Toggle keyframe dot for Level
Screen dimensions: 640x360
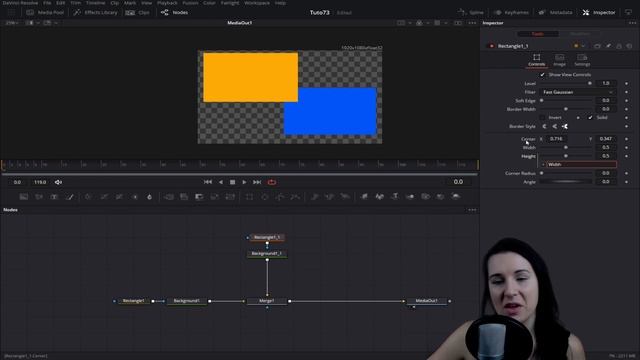point(627,83)
